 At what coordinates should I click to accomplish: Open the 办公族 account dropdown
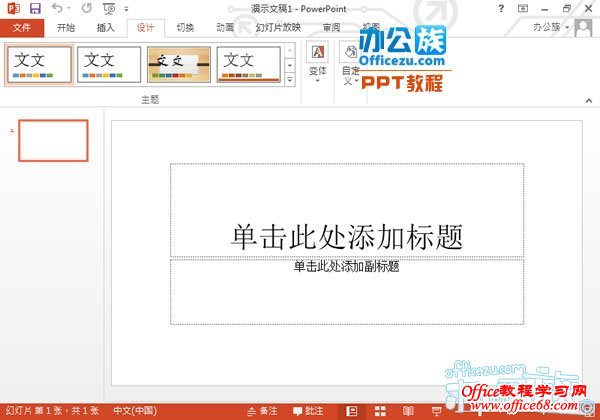[x=551, y=27]
